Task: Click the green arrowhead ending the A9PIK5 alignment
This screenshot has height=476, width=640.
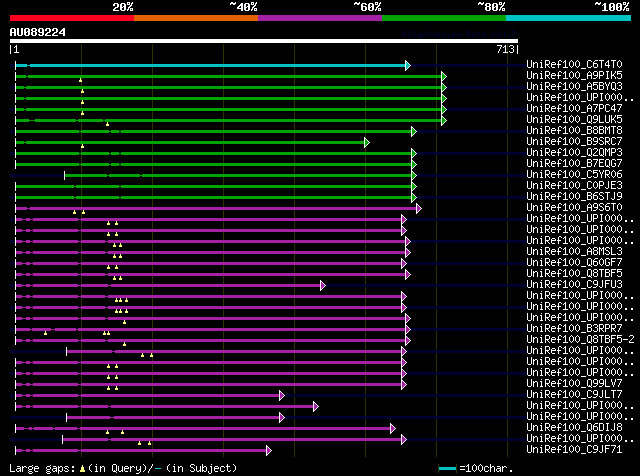Action: tap(444, 76)
